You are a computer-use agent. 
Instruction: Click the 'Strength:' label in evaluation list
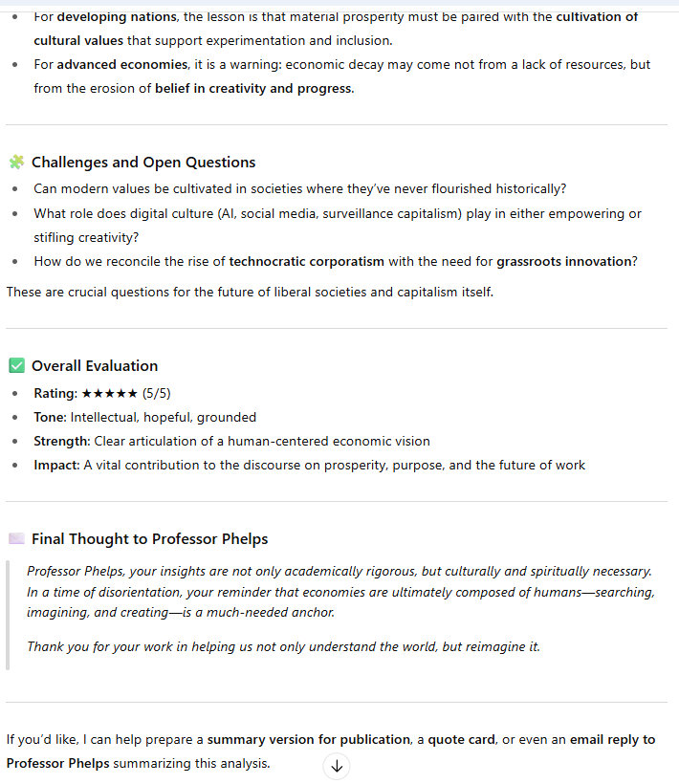62,441
